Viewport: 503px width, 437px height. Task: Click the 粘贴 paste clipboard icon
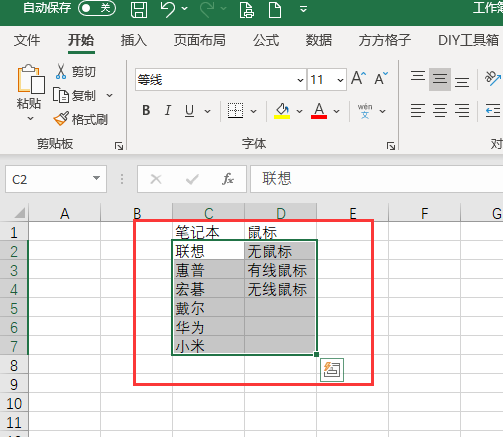point(31,79)
